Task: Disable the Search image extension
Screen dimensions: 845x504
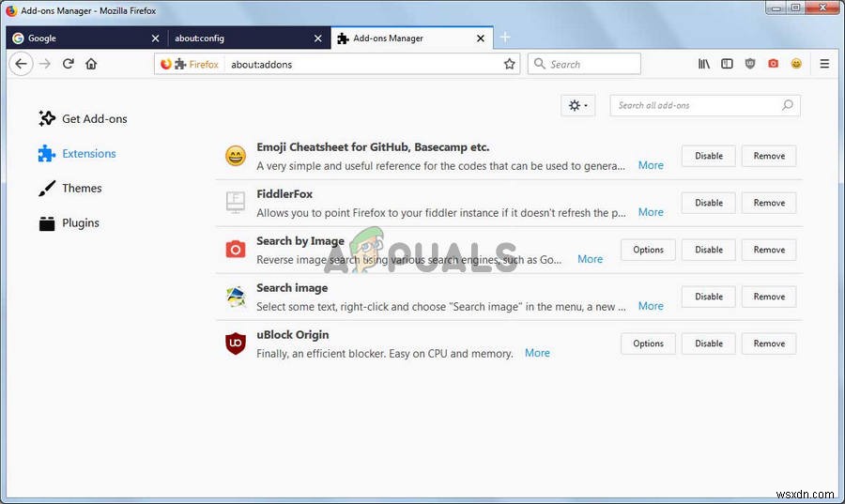Action: coord(709,297)
